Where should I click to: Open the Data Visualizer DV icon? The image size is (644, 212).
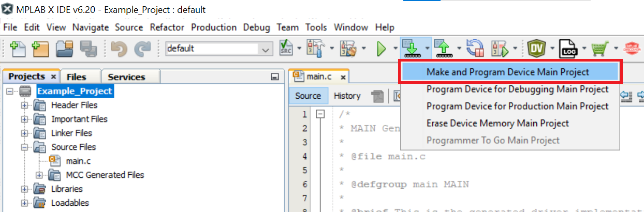pyautogui.click(x=538, y=49)
